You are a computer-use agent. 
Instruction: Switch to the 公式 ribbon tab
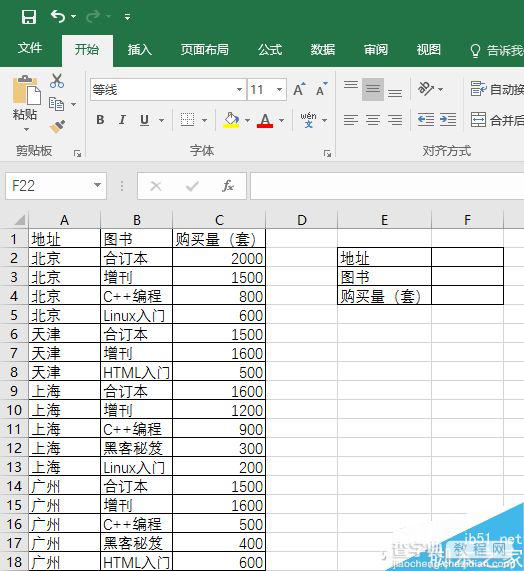click(270, 49)
